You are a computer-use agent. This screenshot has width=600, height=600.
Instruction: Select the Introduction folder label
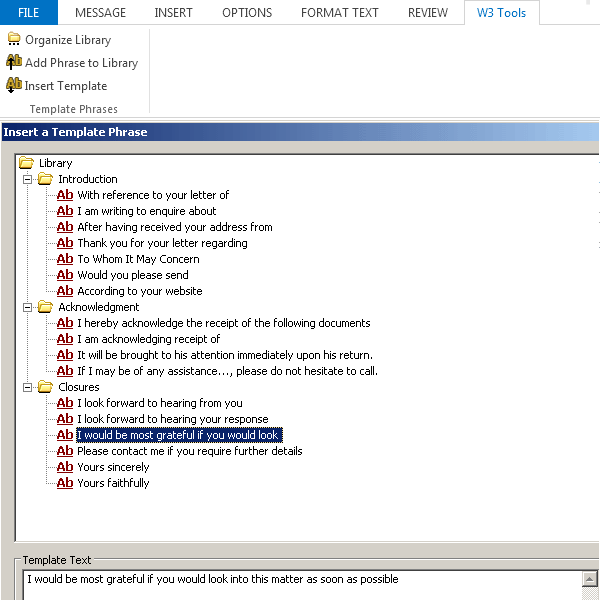click(88, 179)
